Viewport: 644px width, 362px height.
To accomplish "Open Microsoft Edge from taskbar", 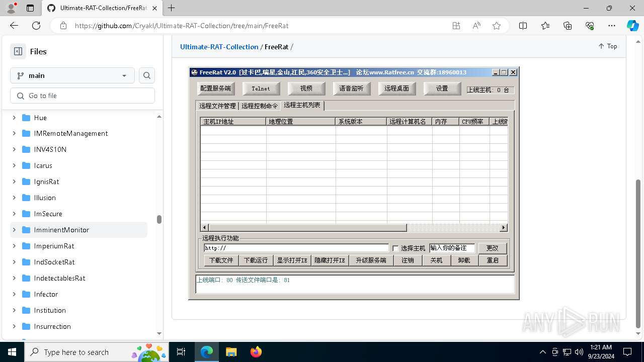I will pos(207,352).
